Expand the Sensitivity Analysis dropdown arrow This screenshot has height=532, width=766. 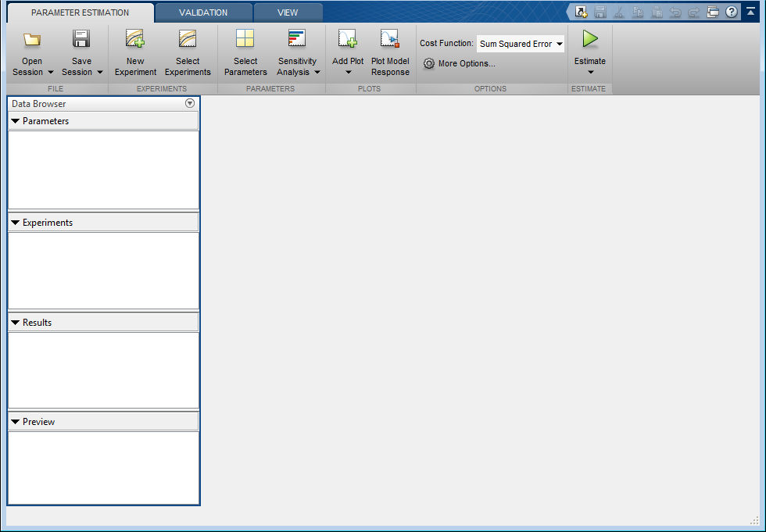point(317,72)
